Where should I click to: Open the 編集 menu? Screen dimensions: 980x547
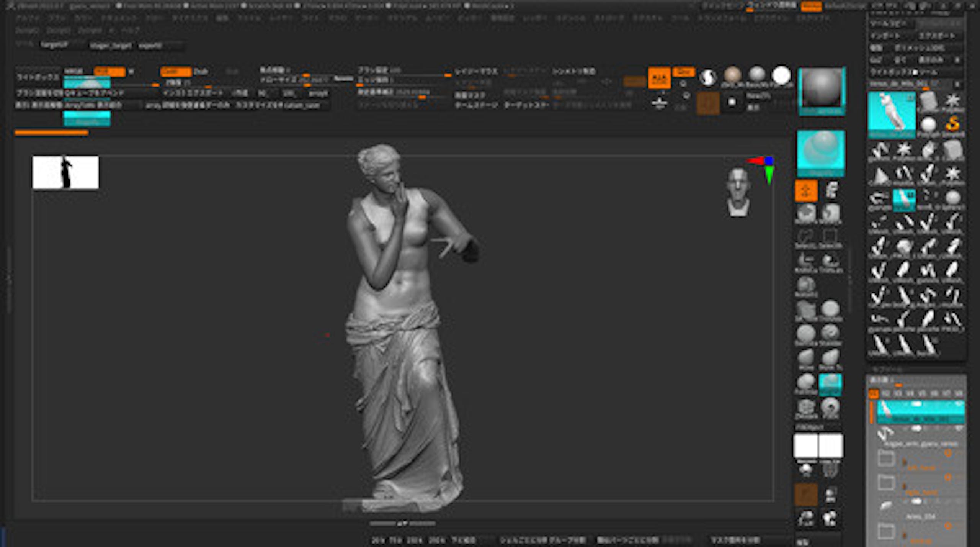pyautogui.click(x=222, y=18)
